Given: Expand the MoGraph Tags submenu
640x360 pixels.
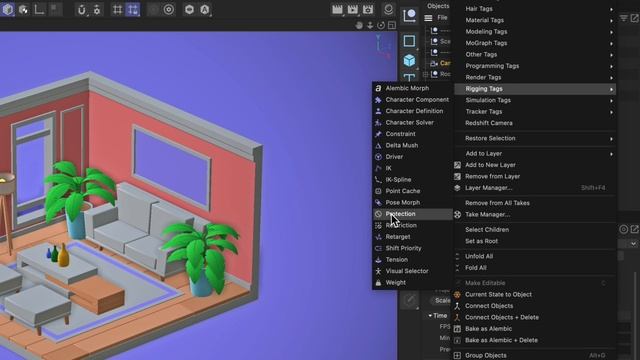Looking at the screenshot, I should pos(535,43).
